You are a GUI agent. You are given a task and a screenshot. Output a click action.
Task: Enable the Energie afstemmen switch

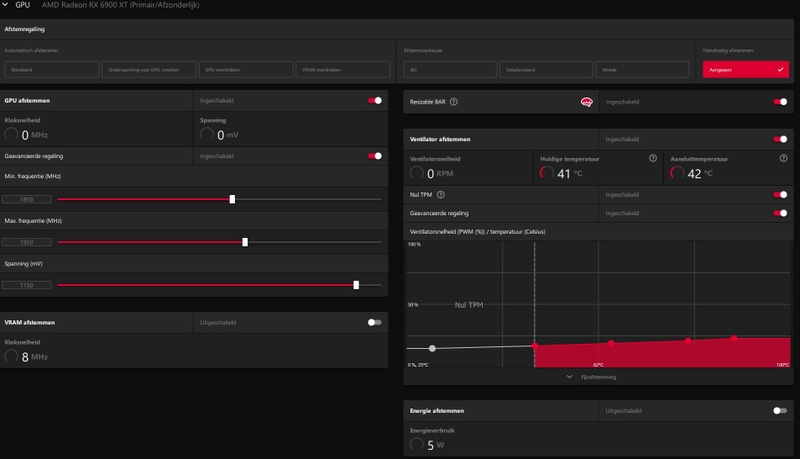click(x=780, y=411)
